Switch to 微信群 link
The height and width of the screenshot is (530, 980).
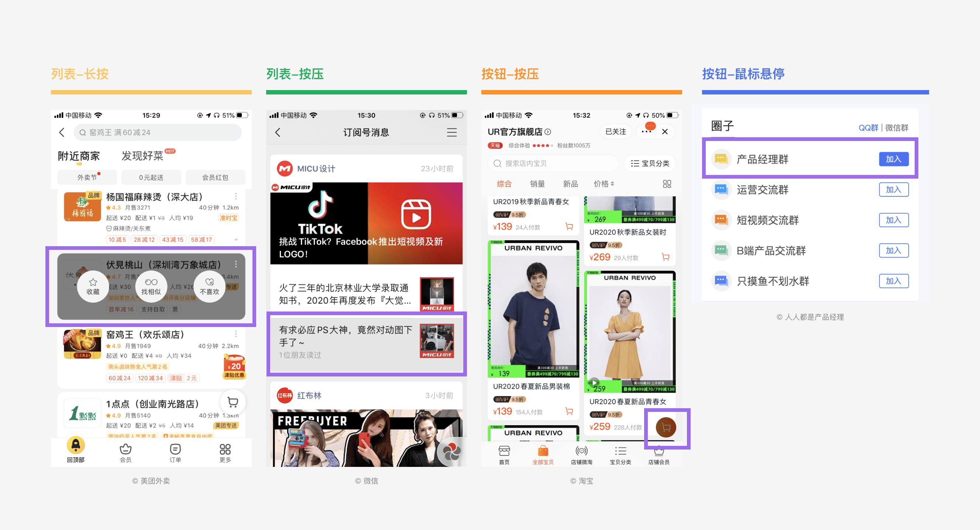coord(896,128)
